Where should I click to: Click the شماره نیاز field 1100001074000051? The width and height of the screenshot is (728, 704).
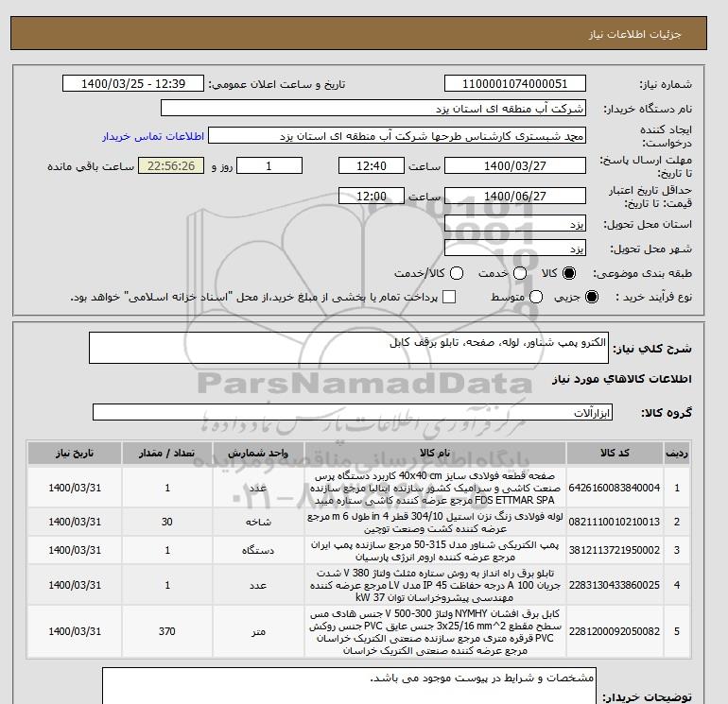(x=515, y=84)
